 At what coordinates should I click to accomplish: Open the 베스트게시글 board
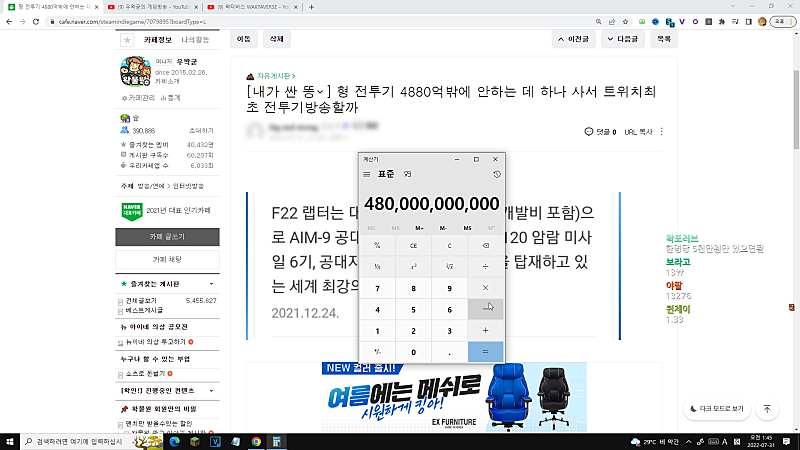(144, 310)
